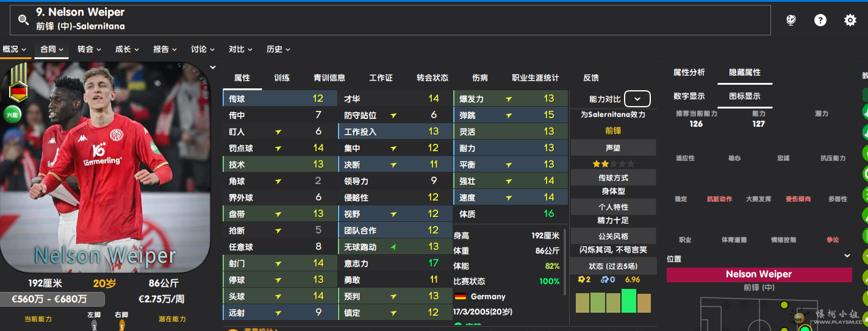Switch to the 隐藏属性 hidden attributes tab
The height and width of the screenshot is (331, 868).
(745, 73)
